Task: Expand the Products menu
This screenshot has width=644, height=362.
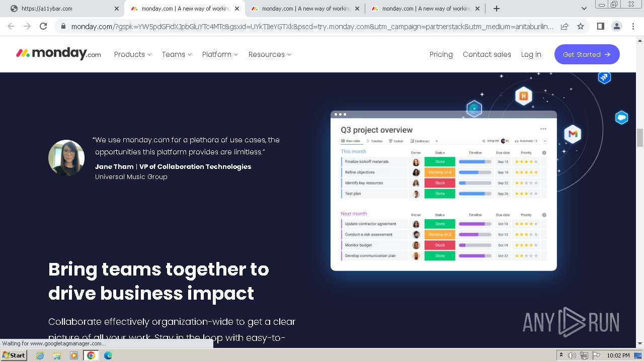Action: (133, 54)
